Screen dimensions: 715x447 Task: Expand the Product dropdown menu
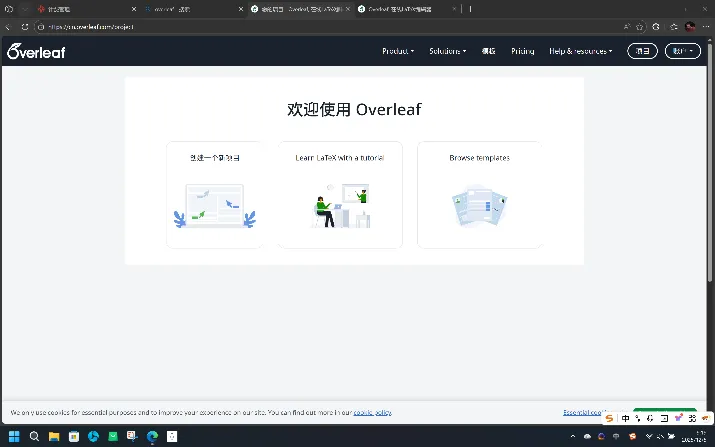point(398,51)
